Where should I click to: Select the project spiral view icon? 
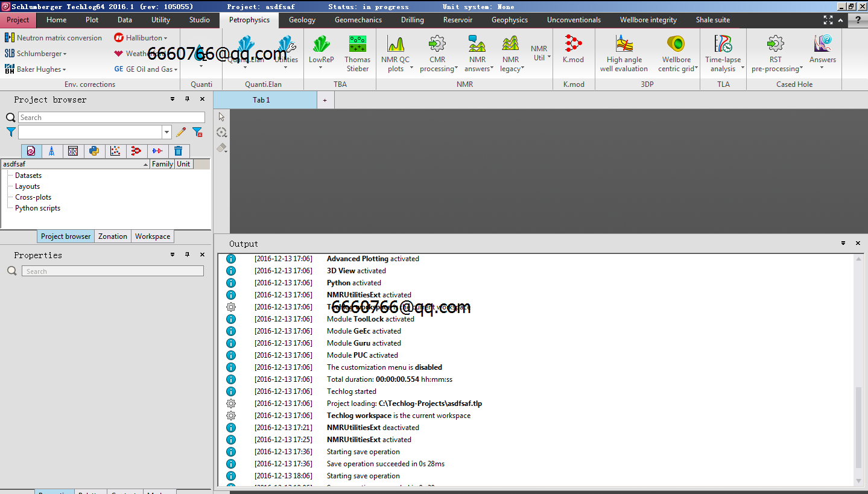pyautogui.click(x=31, y=151)
